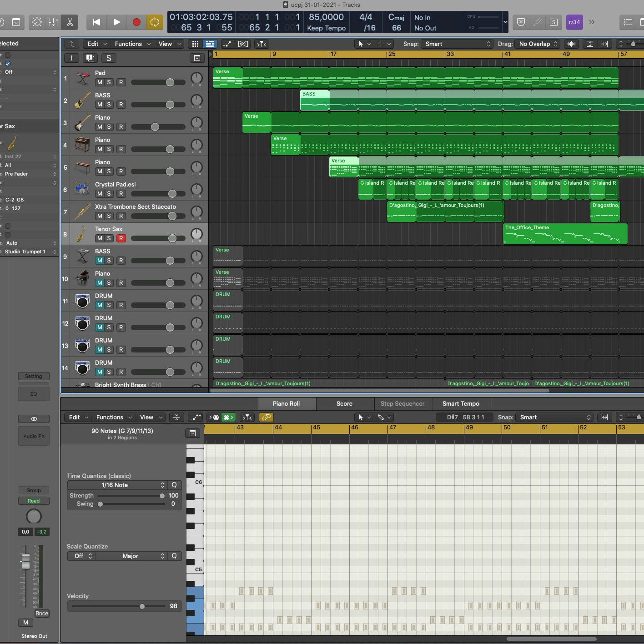Click the plus icon to add a new track
The image size is (644, 644).
click(x=71, y=58)
